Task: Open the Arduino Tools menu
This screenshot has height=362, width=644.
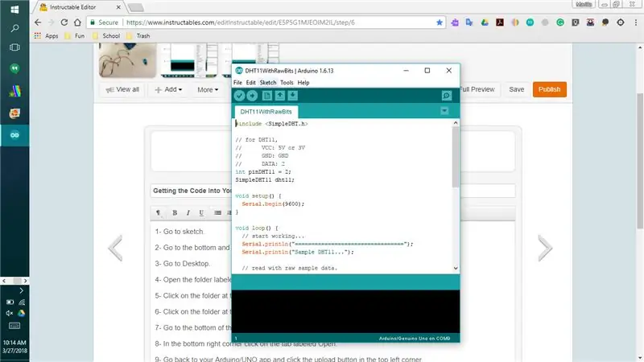Action: click(287, 83)
